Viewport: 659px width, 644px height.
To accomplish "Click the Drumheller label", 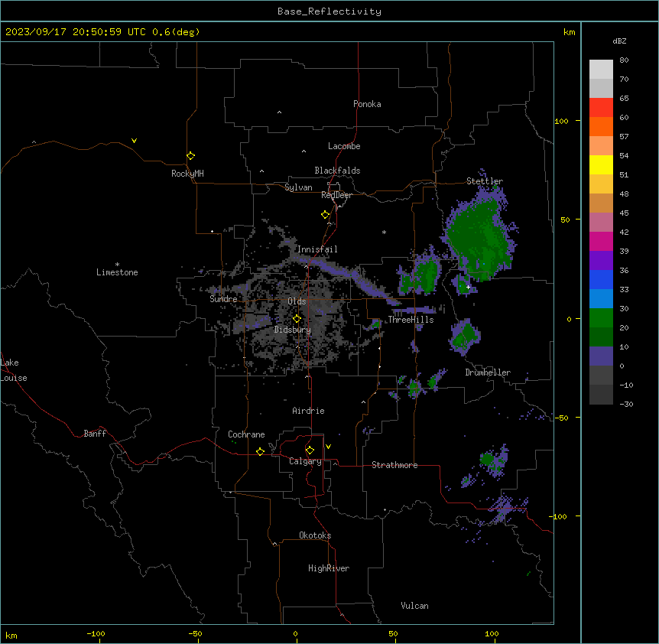I will (x=488, y=372).
